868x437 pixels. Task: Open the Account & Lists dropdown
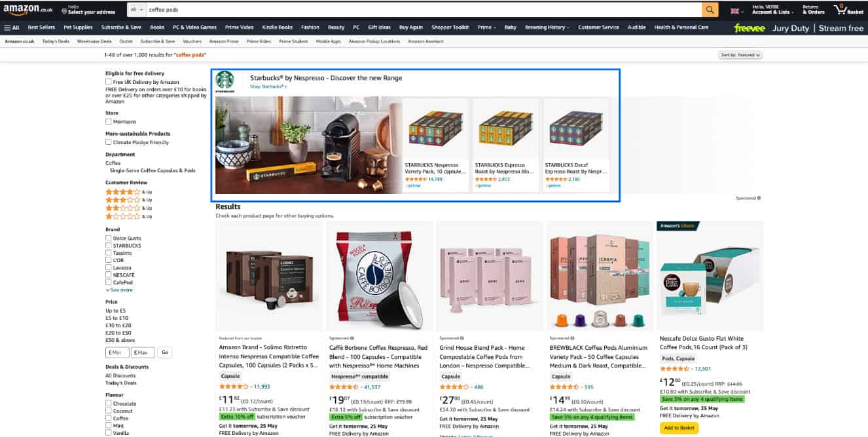click(x=772, y=11)
